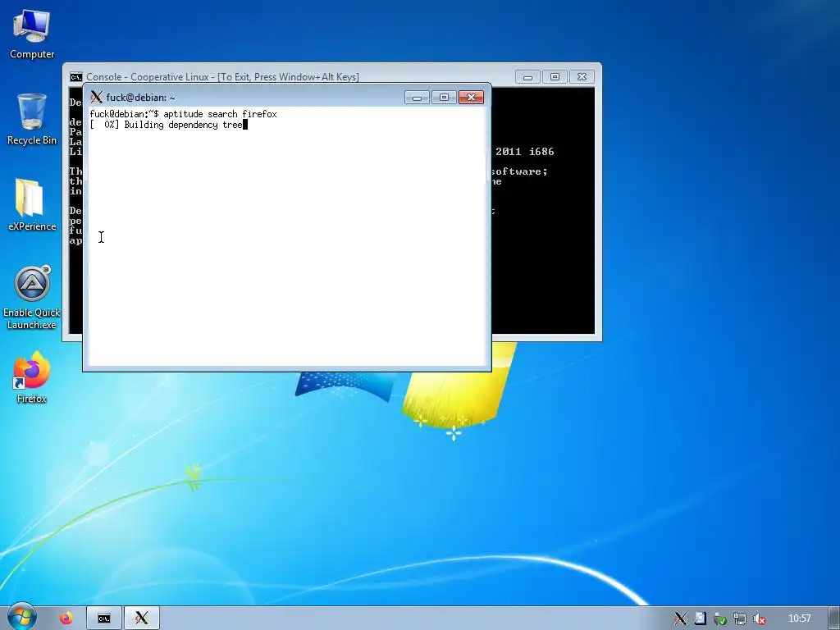This screenshot has height=630, width=840.
Task: Select Enable Quick Launch.exe desktop icon
Action: coord(32,297)
